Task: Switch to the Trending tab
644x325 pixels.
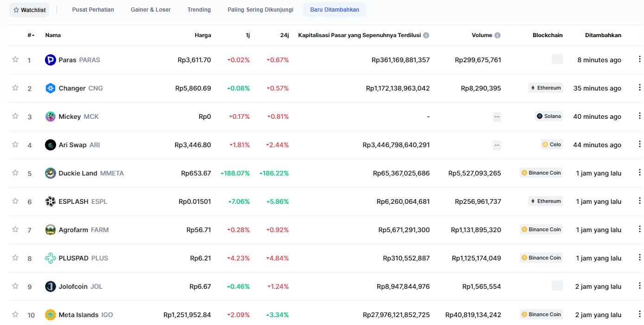Action: (199, 10)
